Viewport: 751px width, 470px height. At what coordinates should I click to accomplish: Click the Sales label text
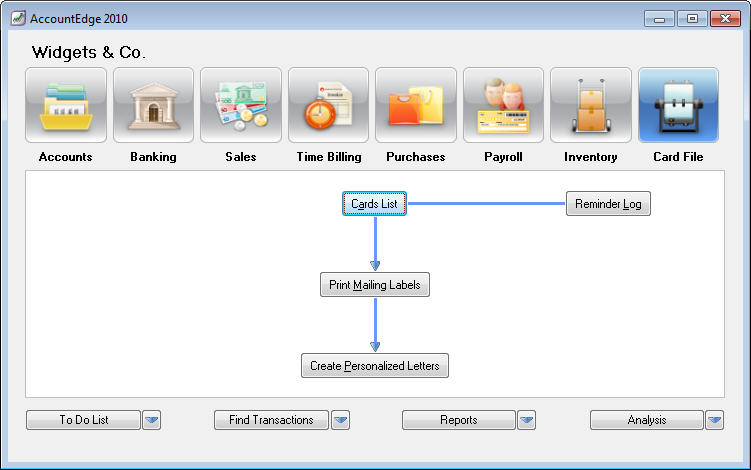tap(241, 157)
